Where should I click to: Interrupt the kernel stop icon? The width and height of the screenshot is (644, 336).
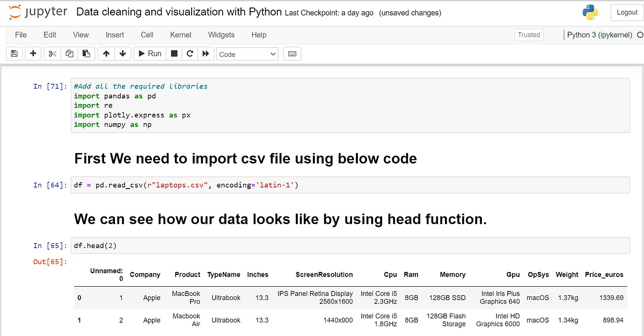pyautogui.click(x=174, y=54)
